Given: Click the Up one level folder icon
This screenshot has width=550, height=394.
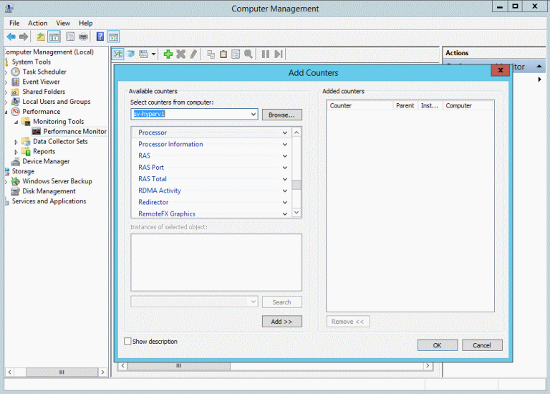Looking at the screenshot, I should coord(41,36).
